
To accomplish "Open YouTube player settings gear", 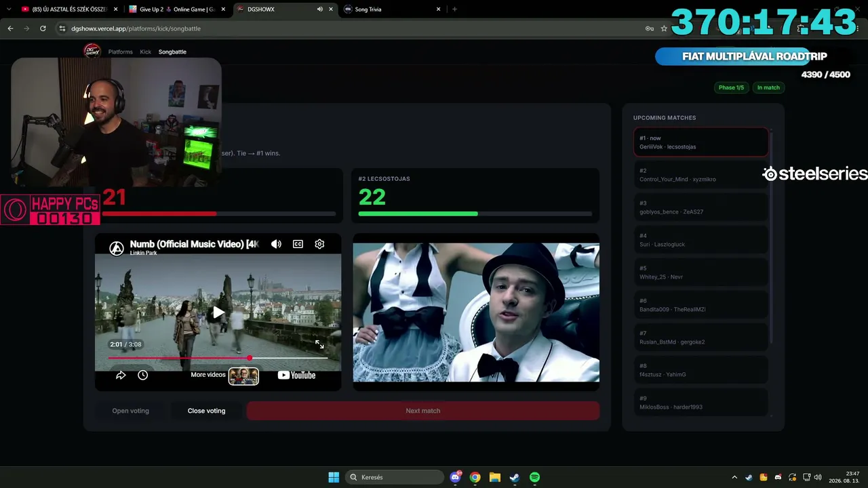I will (319, 244).
